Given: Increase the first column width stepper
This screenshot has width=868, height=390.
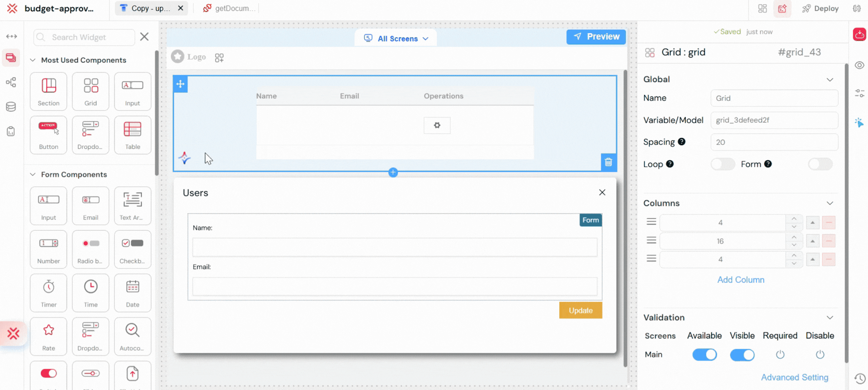Looking at the screenshot, I should click(794, 219).
